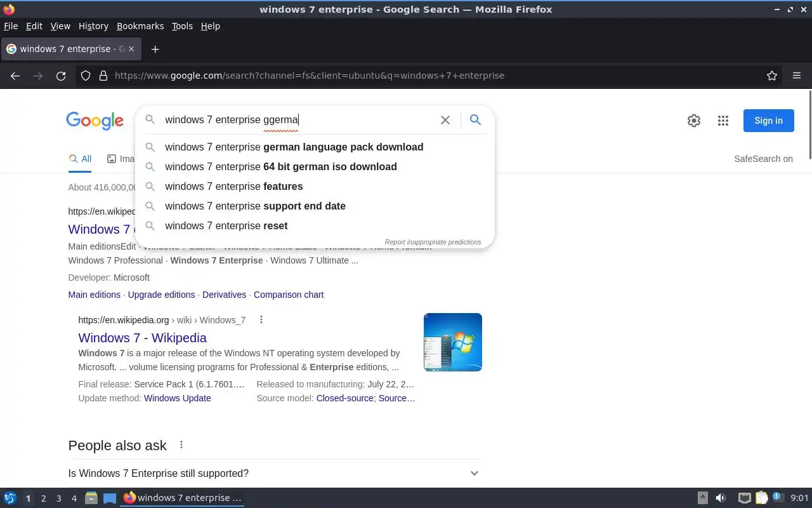Open the Firefox hamburger menu
The width and height of the screenshot is (812, 508).
point(797,76)
